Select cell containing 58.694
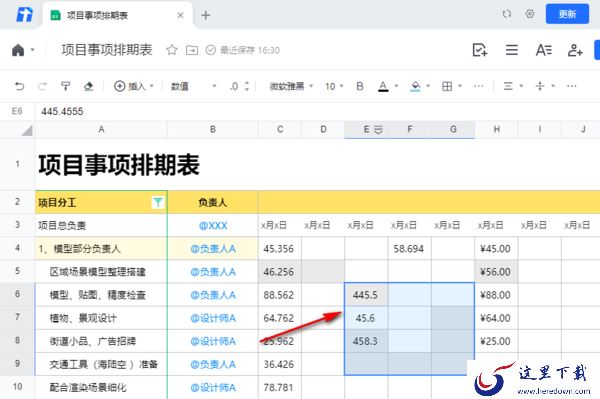This screenshot has height=399, width=600. pyautogui.click(x=409, y=249)
